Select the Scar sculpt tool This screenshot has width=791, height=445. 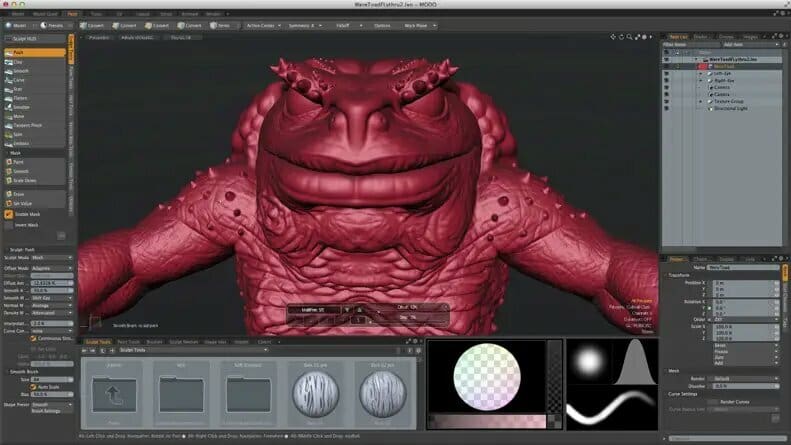[x=34, y=89]
